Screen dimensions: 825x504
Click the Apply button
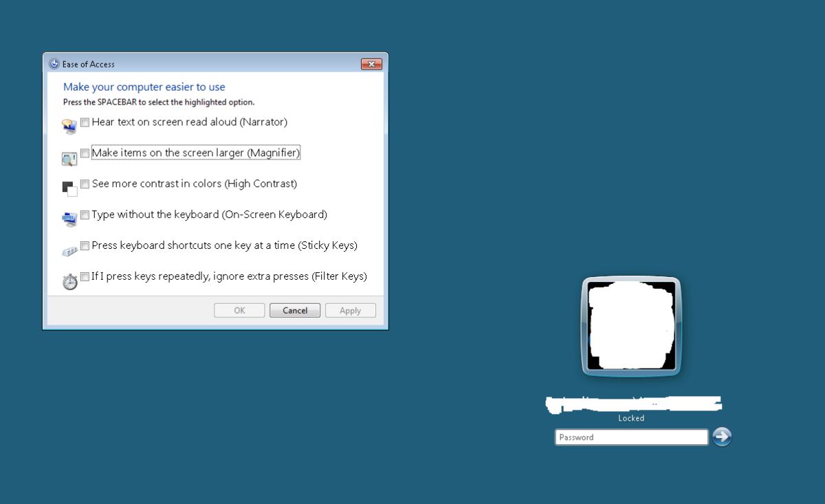pyautogui.click(x=351, y=311)
